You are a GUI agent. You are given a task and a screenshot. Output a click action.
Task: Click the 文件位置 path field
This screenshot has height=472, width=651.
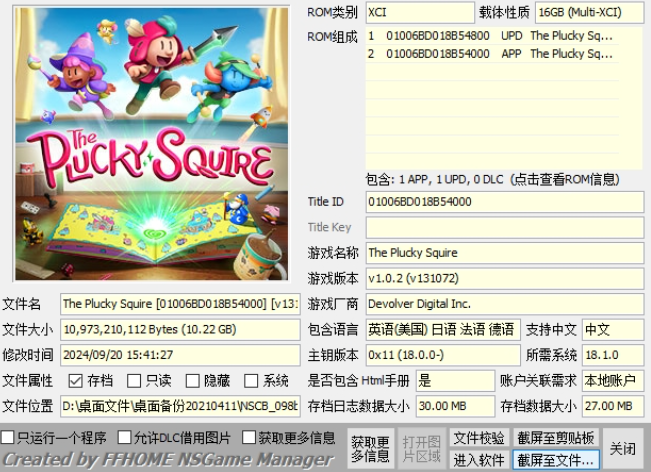pos(180,406)
